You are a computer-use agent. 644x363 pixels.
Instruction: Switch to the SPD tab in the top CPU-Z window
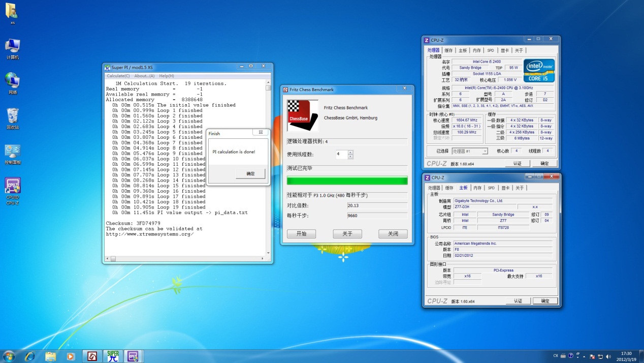(490, 50)
